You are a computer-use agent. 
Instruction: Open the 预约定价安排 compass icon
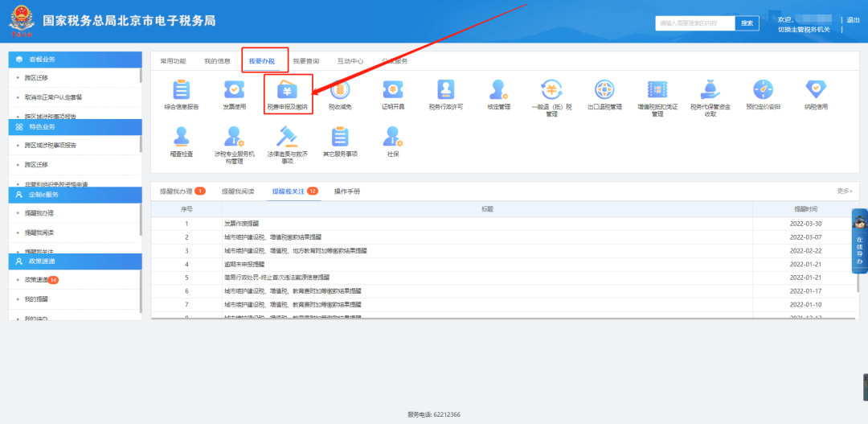[x=763, y=89]
